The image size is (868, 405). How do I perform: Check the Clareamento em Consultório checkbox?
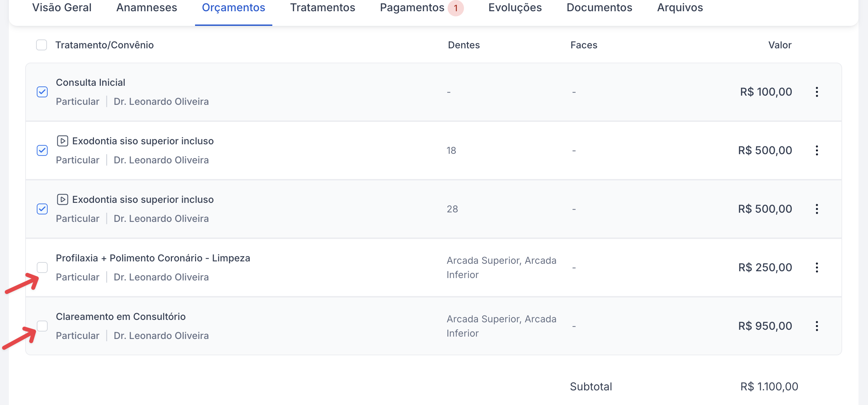(x=42, y=326)
